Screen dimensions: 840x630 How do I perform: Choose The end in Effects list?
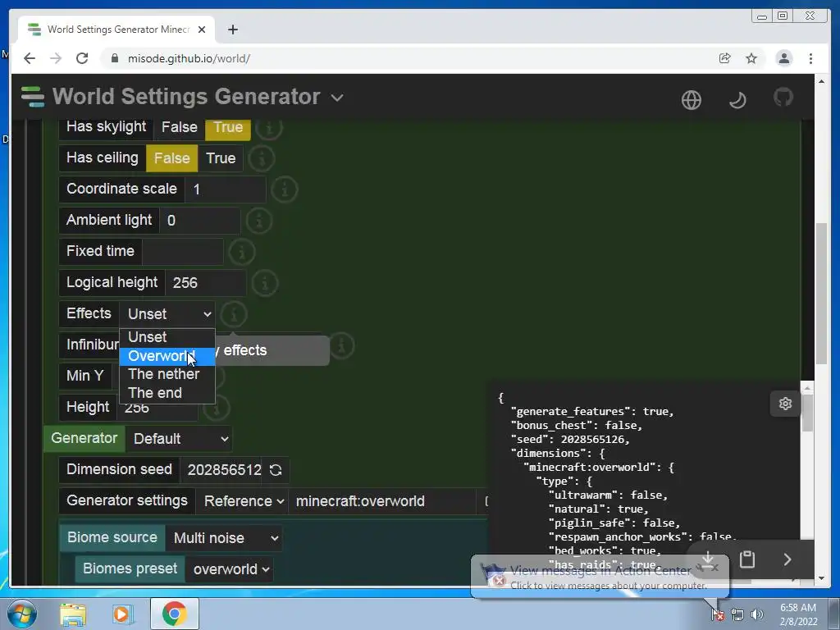167,393
